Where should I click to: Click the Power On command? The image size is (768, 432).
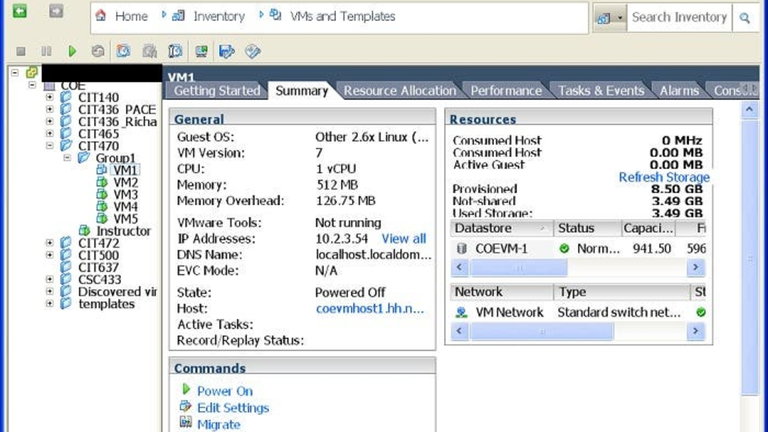(225, 391)
